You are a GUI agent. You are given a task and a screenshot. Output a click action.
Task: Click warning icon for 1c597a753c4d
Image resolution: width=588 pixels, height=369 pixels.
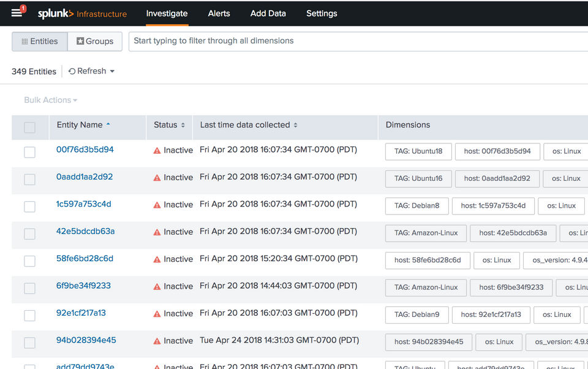click(157, 205)
